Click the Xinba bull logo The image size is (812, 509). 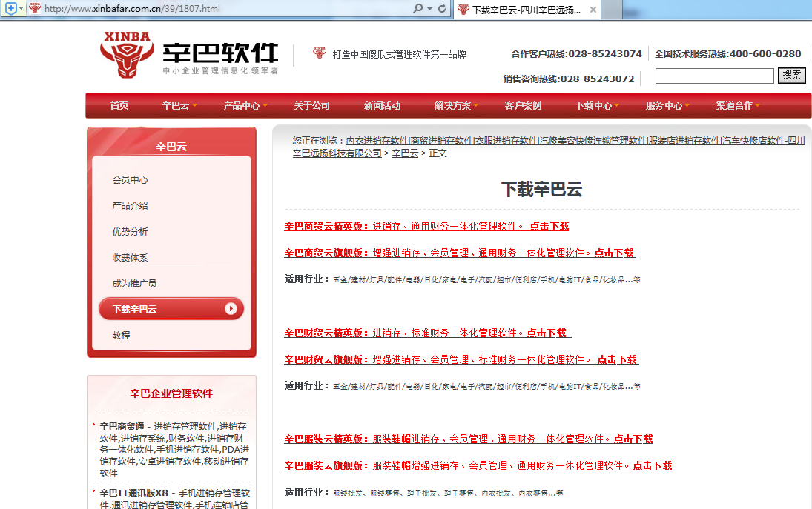coord(127,55)
